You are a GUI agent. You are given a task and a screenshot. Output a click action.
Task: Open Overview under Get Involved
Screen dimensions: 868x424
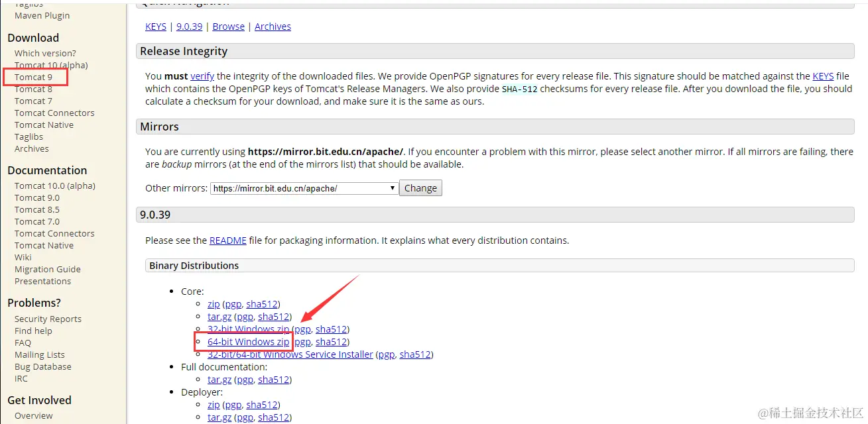click(34, 416)
